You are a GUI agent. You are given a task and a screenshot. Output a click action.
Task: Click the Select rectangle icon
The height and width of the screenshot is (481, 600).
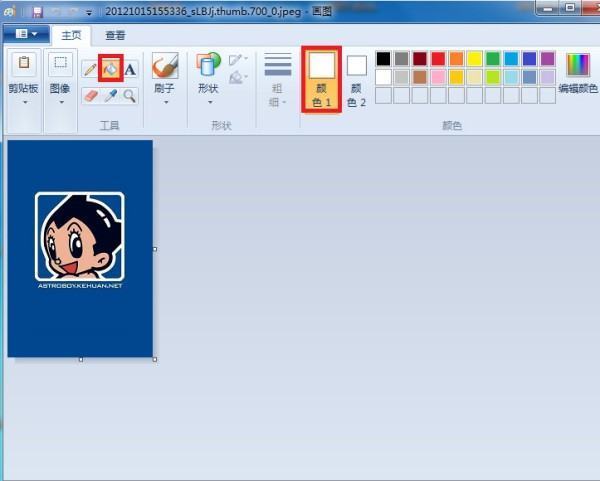pos(60,62)
